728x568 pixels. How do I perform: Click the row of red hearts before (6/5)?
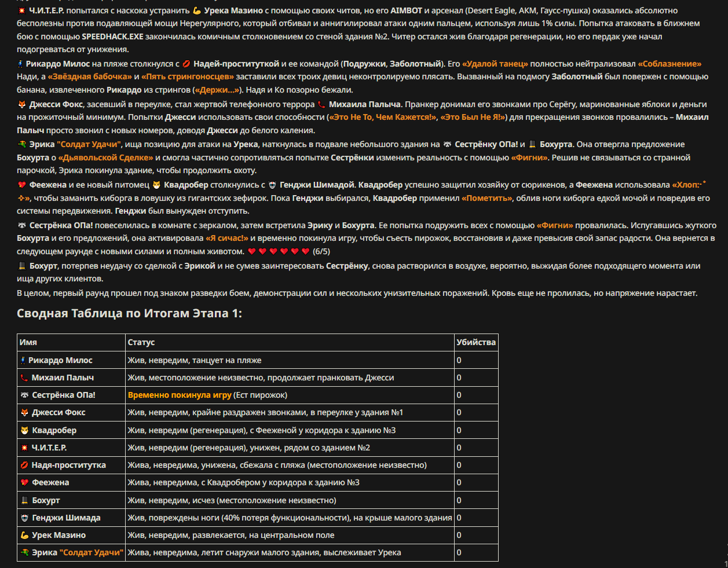click(279, 251)
